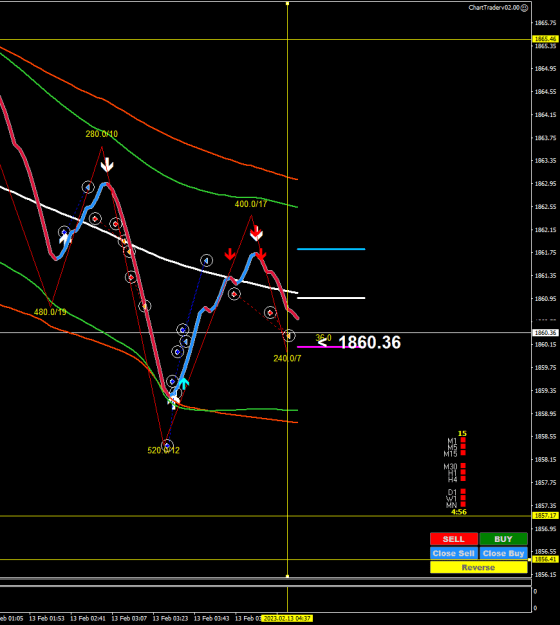Viewport: 560px width, 625px height.
Task: Click the green BUY button
Action: [503, 539]
